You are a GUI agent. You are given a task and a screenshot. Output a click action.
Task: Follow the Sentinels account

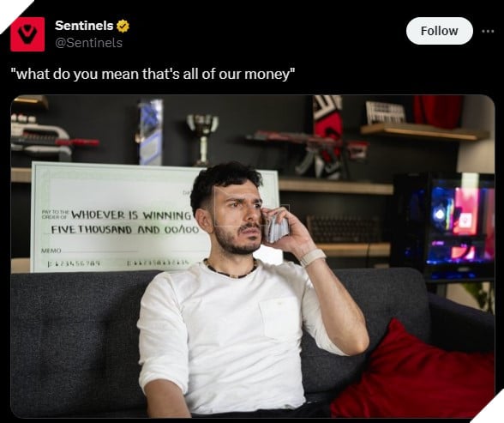[x=440, y=31]
